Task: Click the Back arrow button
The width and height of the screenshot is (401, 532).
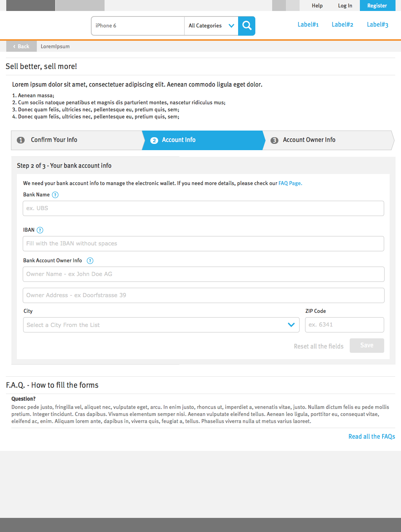Action: (22, 46)
